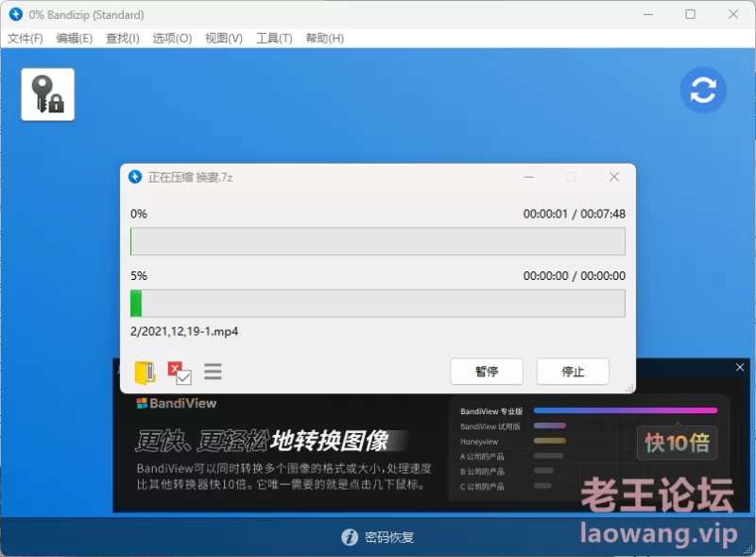Click the BandiView logo in the ad

click(x=177, y=403)
